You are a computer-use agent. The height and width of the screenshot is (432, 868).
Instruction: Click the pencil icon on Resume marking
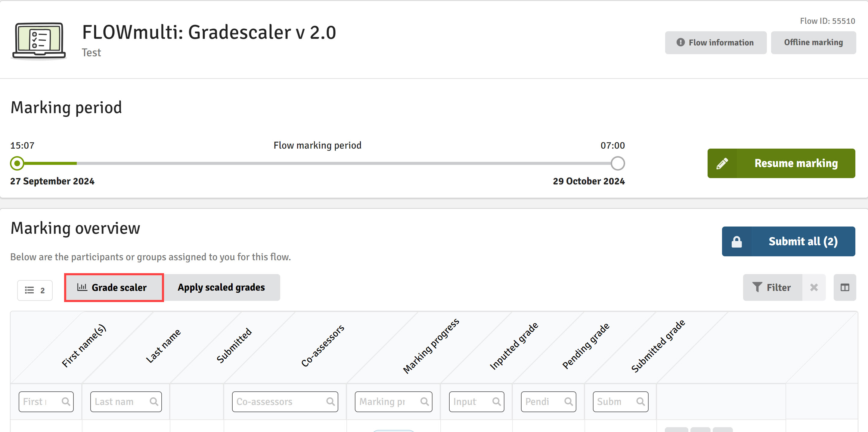pyautogui.click(x=722, y=163)
